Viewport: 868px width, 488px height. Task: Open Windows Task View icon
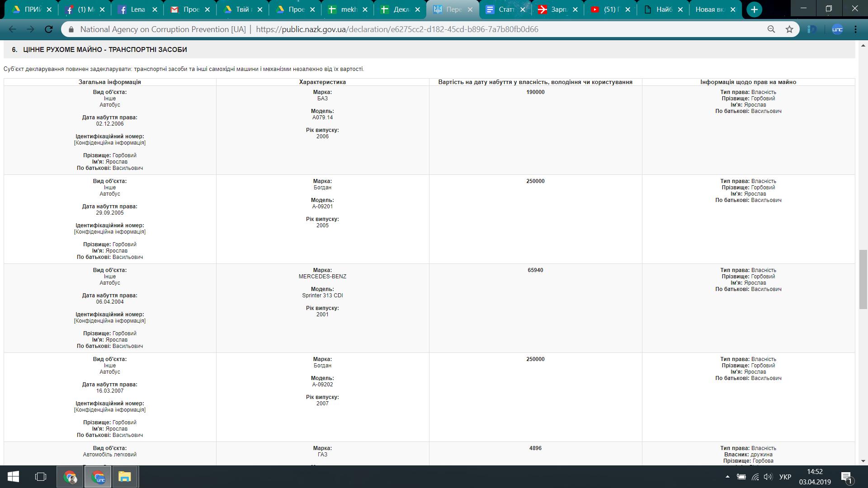click(x=41, y=477)
